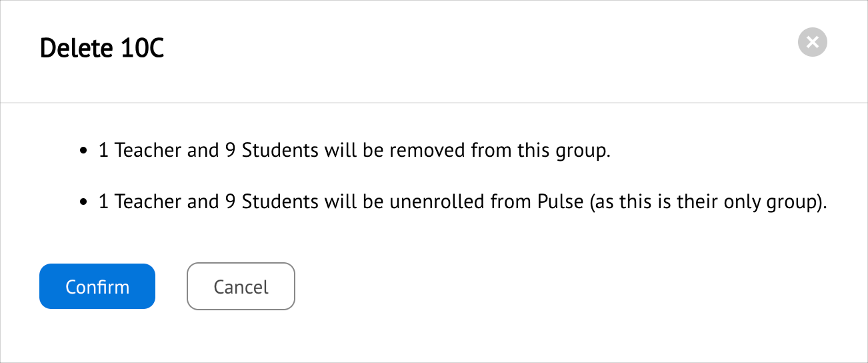Click the first bullet point marker
This screenshot has width=868, height=363.
(83, 151)
